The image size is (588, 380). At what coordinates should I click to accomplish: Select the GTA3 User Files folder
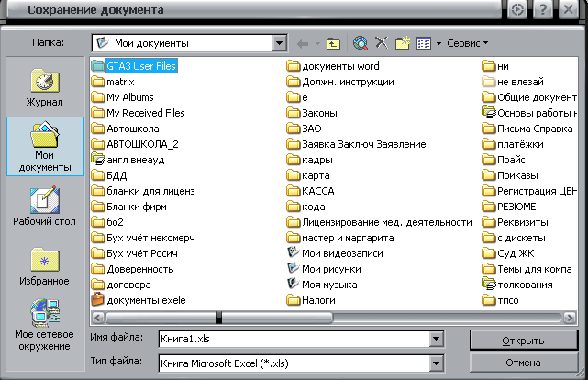point(134,66)
